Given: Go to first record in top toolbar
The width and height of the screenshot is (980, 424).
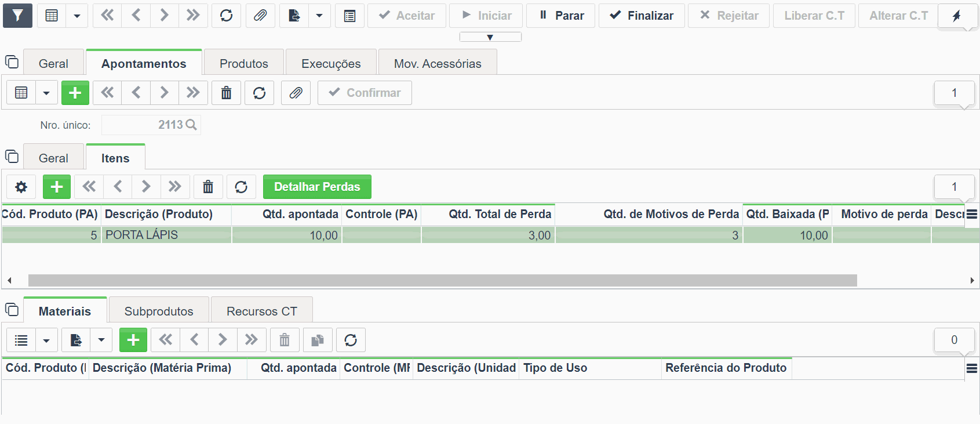Looking at the screenshot, I should click(x=107, y=16).
